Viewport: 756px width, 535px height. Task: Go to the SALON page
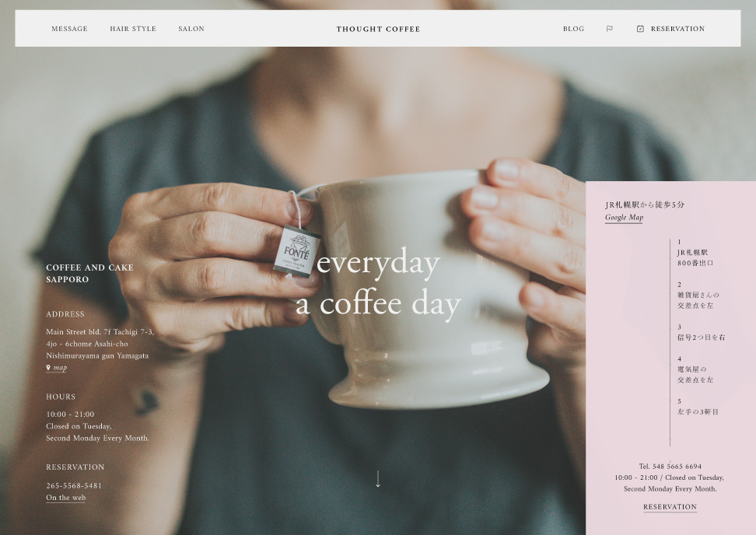191,29
